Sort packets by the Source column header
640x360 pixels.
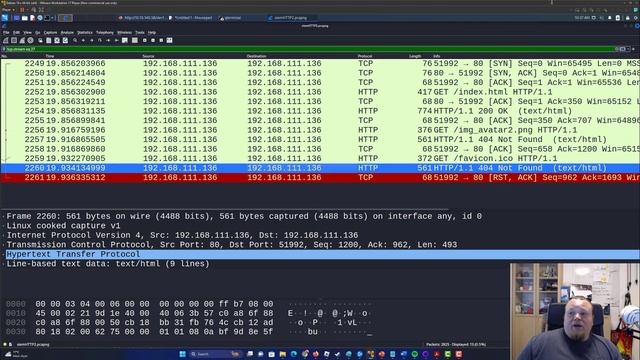point(148,56)
